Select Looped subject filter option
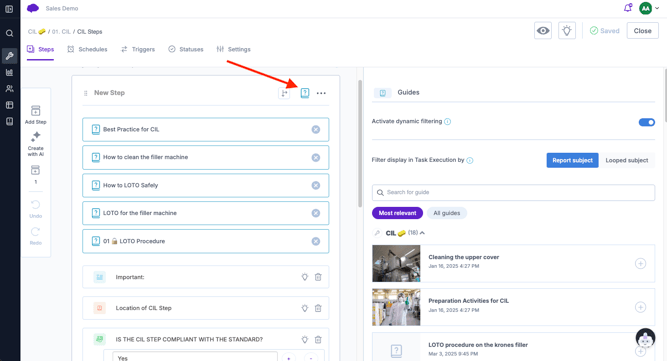 (x=627, y=160)
